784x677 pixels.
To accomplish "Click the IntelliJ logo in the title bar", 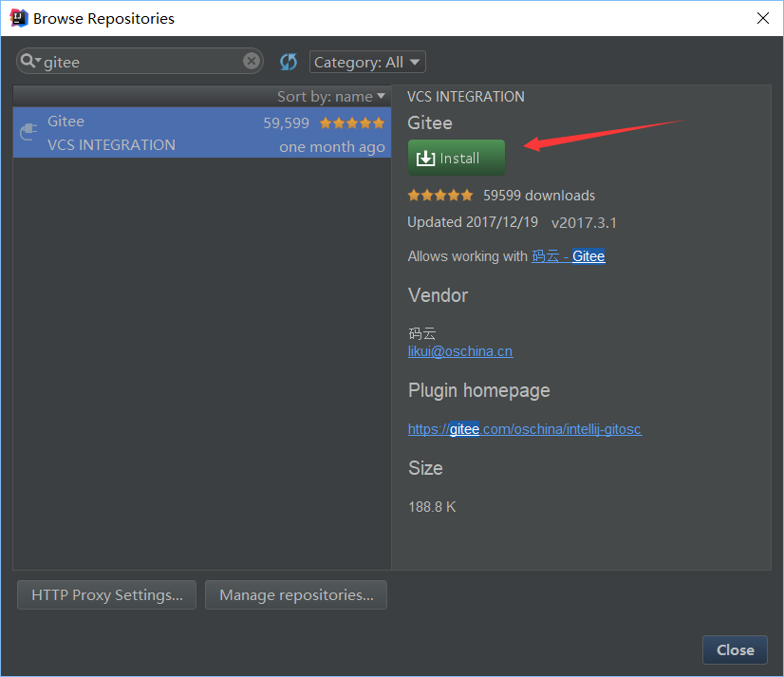I will point(18,18).
